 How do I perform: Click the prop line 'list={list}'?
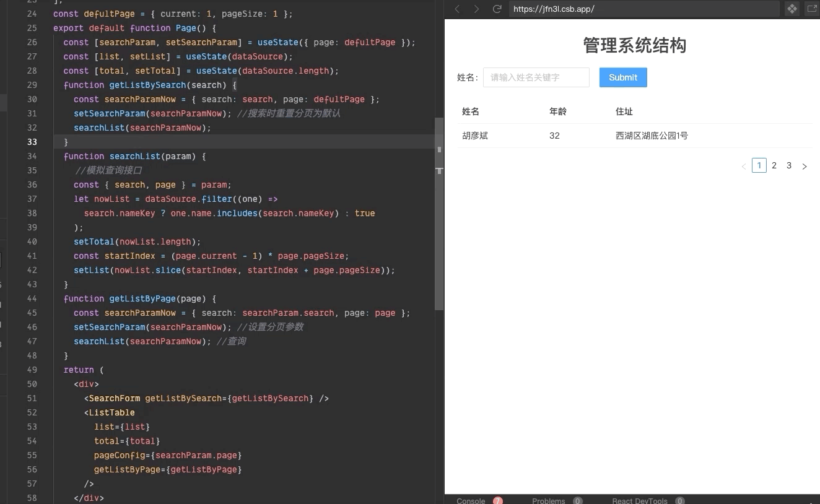(122, 427)
